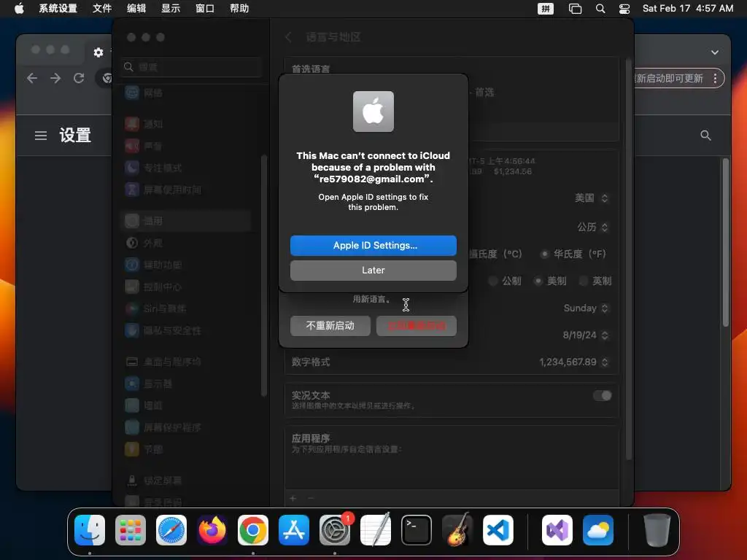Click search icon in Chrome settings page
Image resolution: width=747 pixels, height=560 pixels.
pyautogui.click(x=705, y=136)
